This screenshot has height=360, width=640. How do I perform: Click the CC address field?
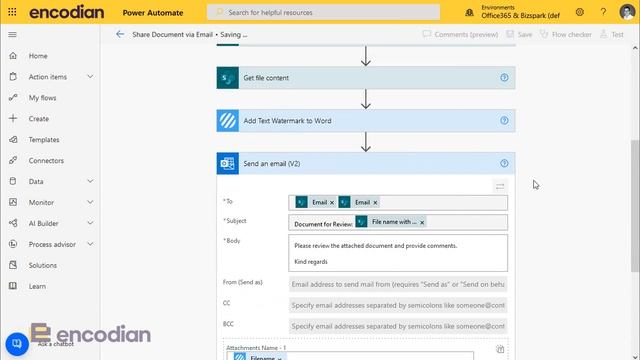(x=398, y=305)
